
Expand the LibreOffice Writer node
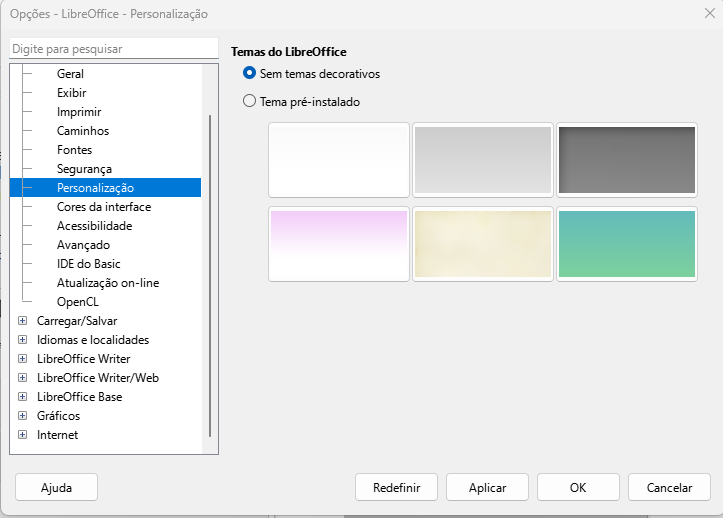22,358
